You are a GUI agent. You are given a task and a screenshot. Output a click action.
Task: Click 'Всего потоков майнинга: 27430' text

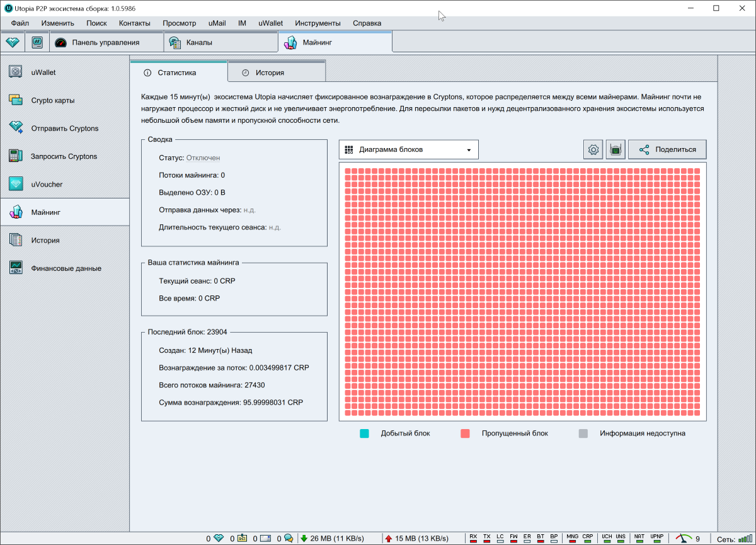[x=212, y=385]
